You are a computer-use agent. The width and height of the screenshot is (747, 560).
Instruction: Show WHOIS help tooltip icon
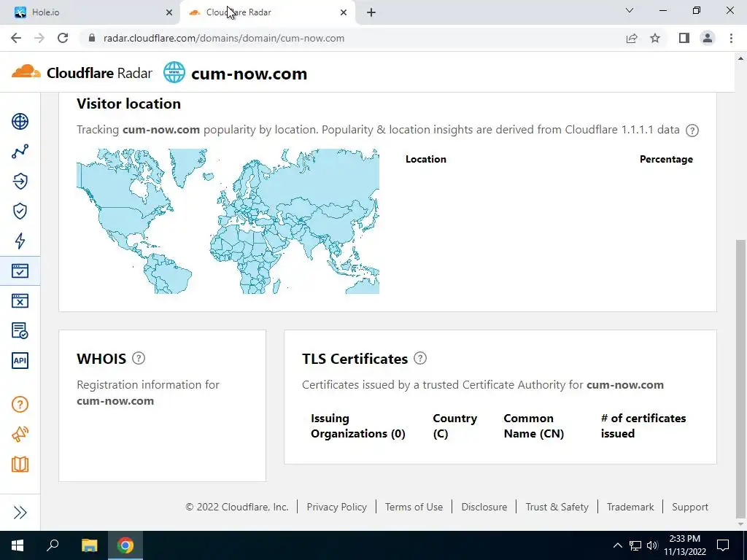(x=139, y=358)
